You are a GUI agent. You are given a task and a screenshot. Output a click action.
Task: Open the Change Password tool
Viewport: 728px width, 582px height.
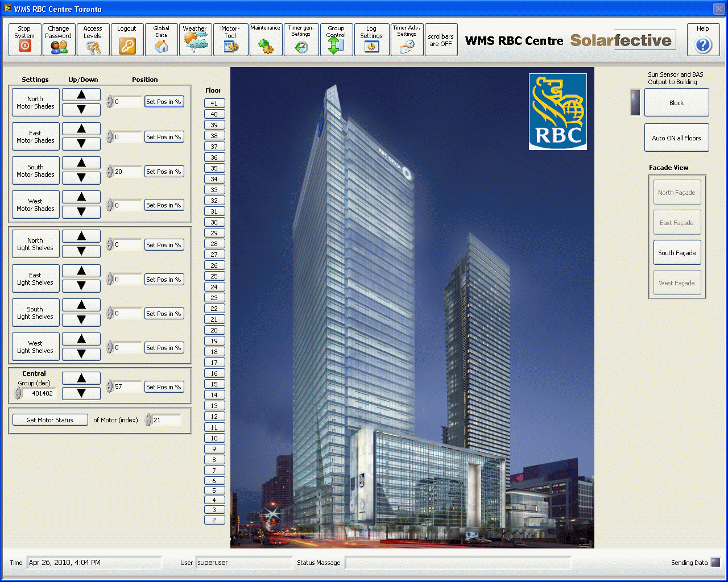(x=59, y=39)
